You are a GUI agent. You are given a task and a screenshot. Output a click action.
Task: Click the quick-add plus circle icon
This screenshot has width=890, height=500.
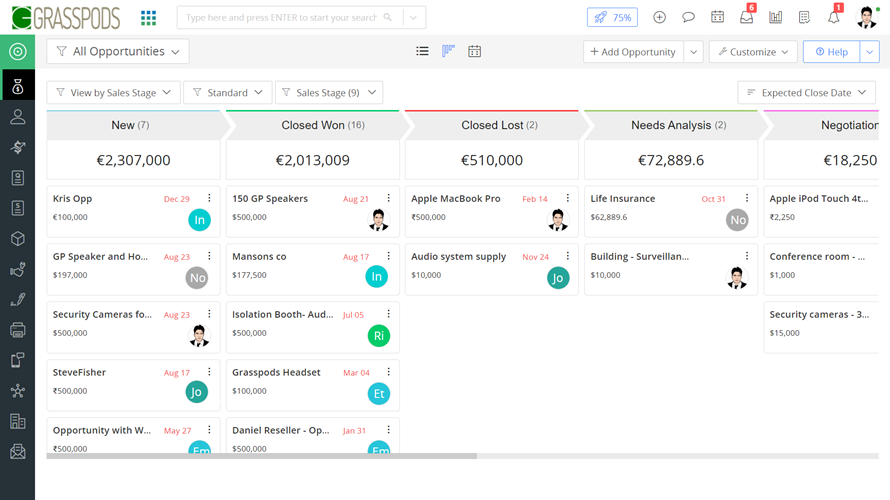[x=659, y=18]
